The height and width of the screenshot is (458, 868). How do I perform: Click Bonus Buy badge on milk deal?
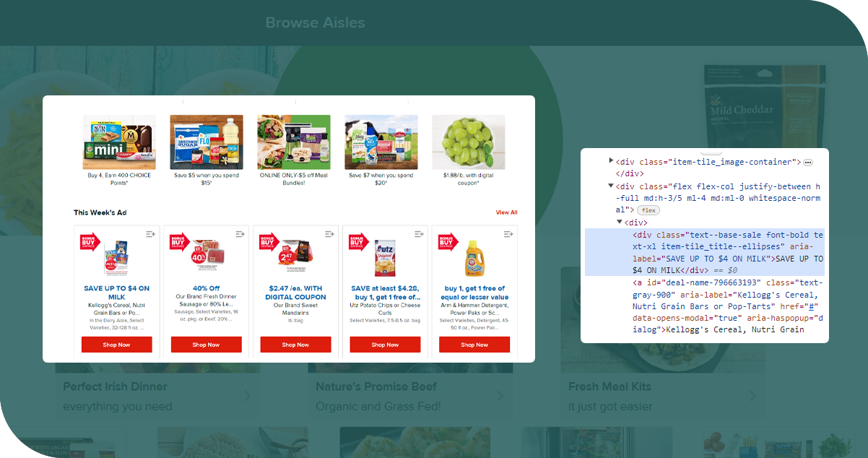(90, 241)
